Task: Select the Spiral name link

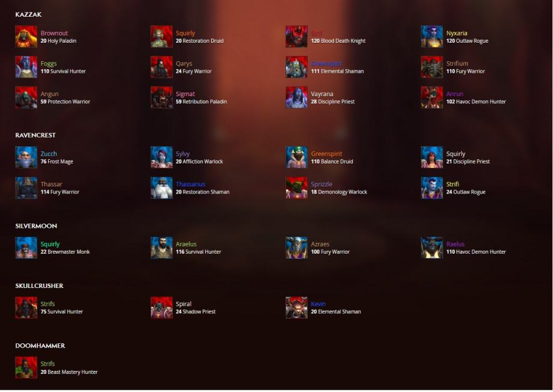Action: (x=184, y=304)
